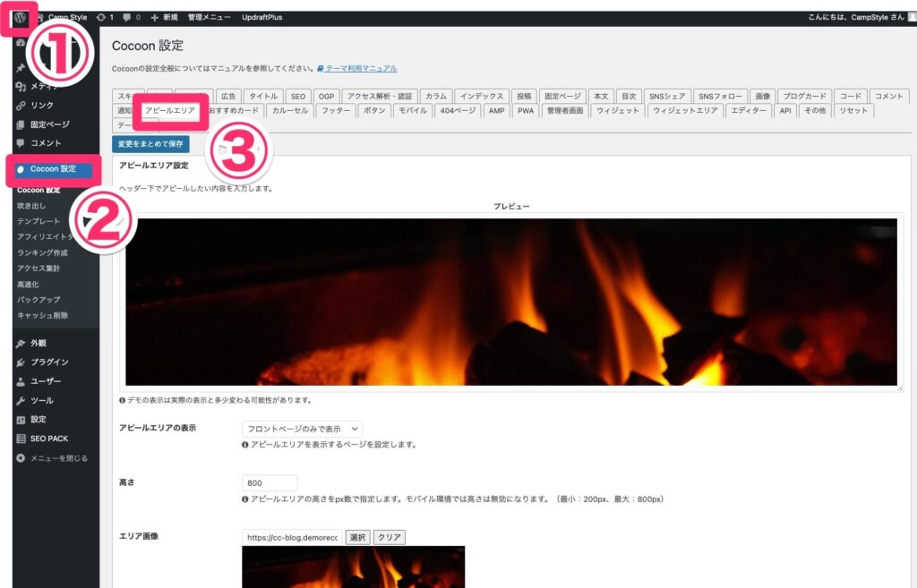The height and width of the screenshot is (588, 917).
Task: Focus the 高さ input field showing 800
Action: coord(270,483)
